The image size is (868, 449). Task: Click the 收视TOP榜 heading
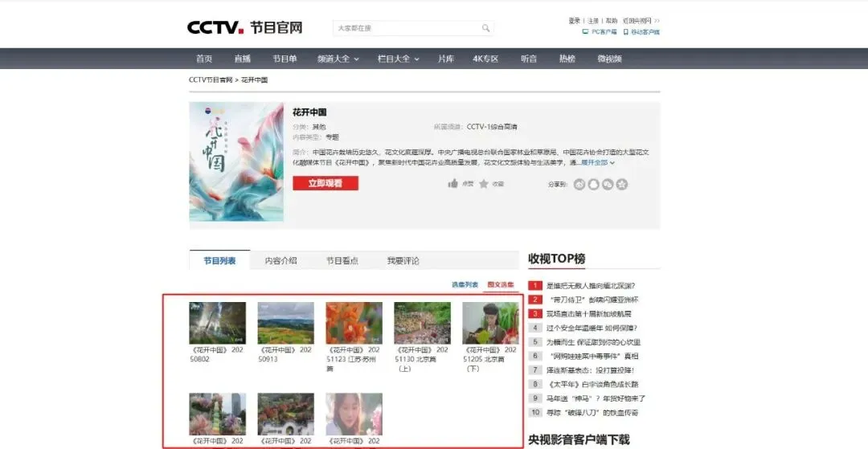pos(557,259)
